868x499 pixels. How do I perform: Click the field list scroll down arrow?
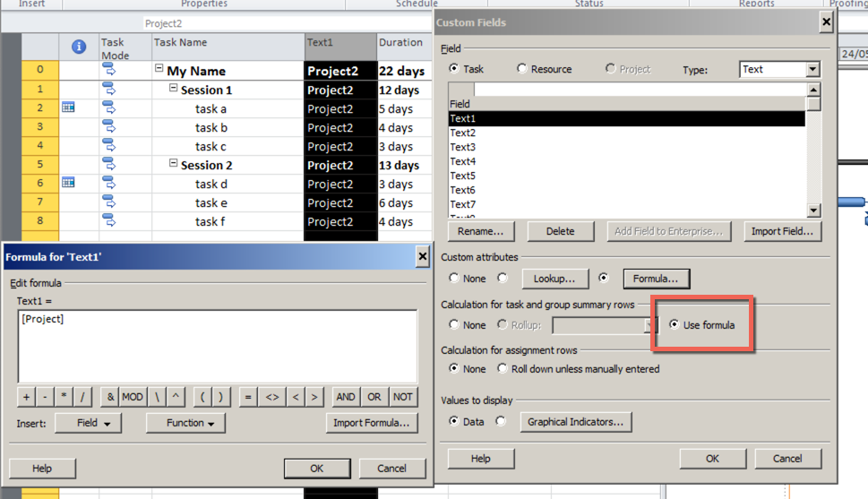coord(813,210)
